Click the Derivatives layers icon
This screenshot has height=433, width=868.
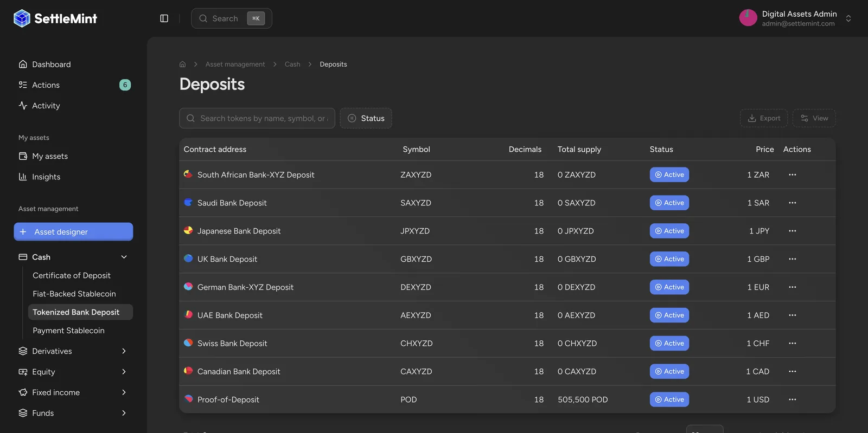[x=23, y=351]
